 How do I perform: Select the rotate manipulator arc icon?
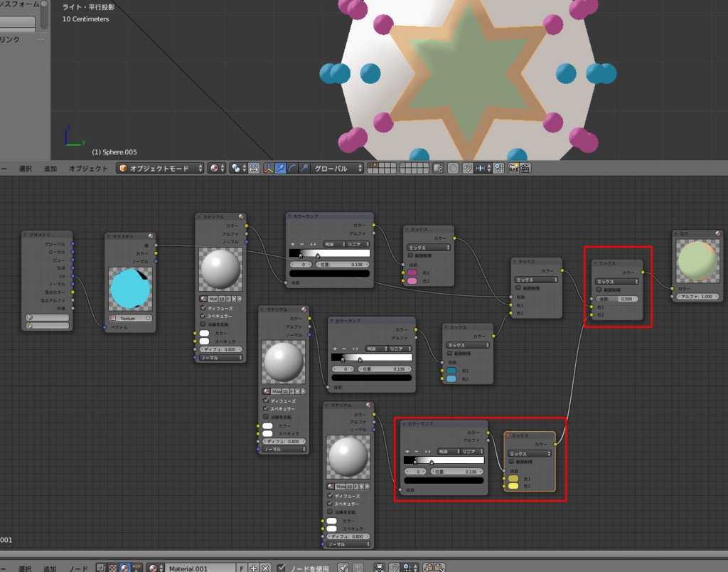[x=292, y=168]
